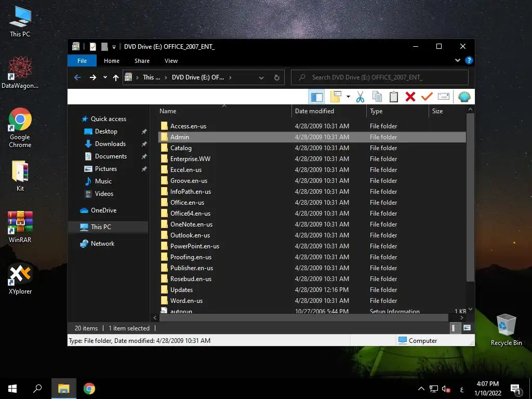Switch to large thumbnails view status icon
This screenshot has width=532, height=399.
(467, 328)
